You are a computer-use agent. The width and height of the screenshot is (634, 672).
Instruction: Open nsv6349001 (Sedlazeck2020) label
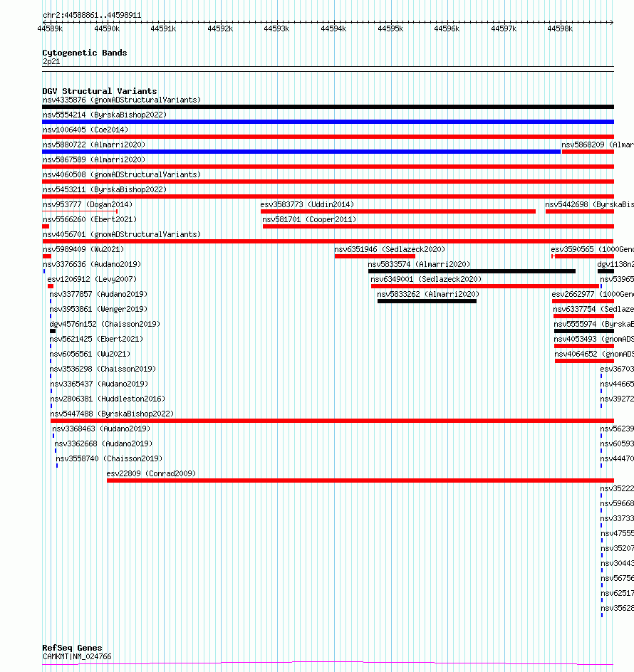coord(426,280)
